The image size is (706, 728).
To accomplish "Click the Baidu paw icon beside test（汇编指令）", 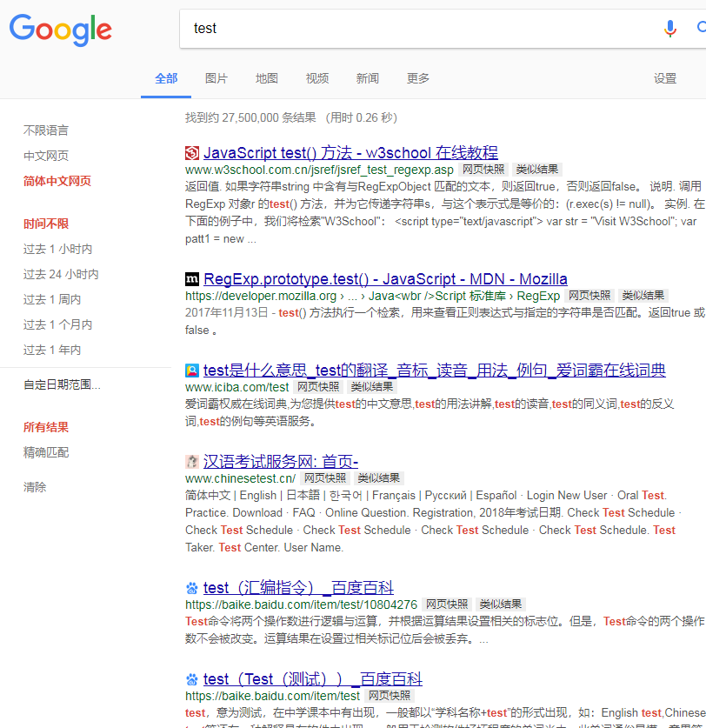I will 192,588.
